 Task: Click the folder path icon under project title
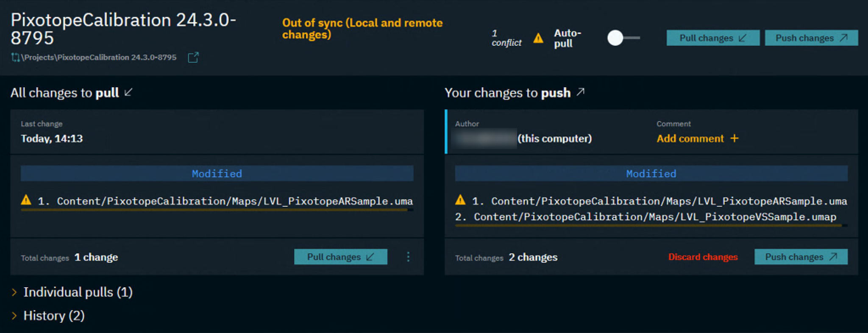(16, 58)
